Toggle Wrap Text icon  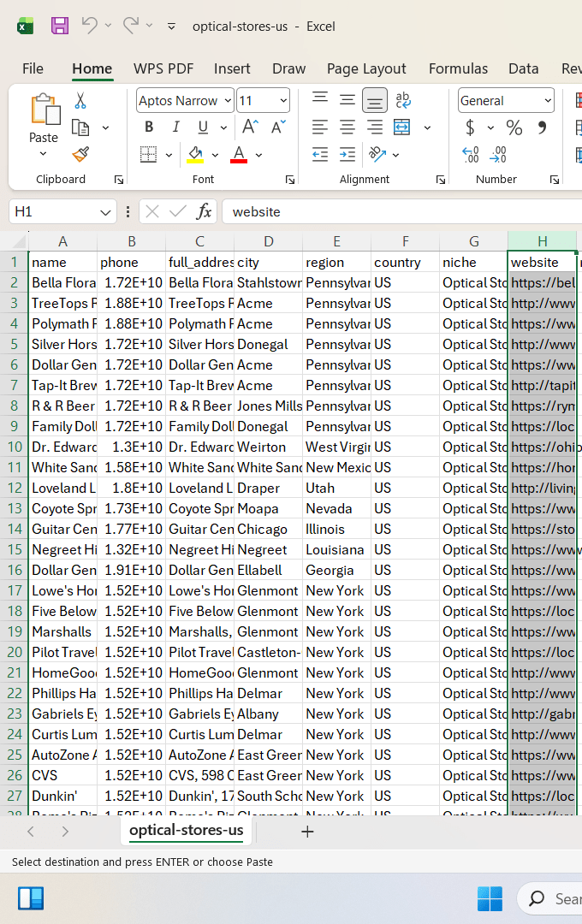403,99
